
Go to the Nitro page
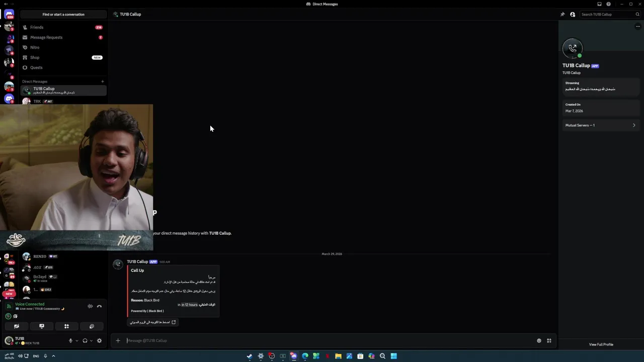click(63, 47)
